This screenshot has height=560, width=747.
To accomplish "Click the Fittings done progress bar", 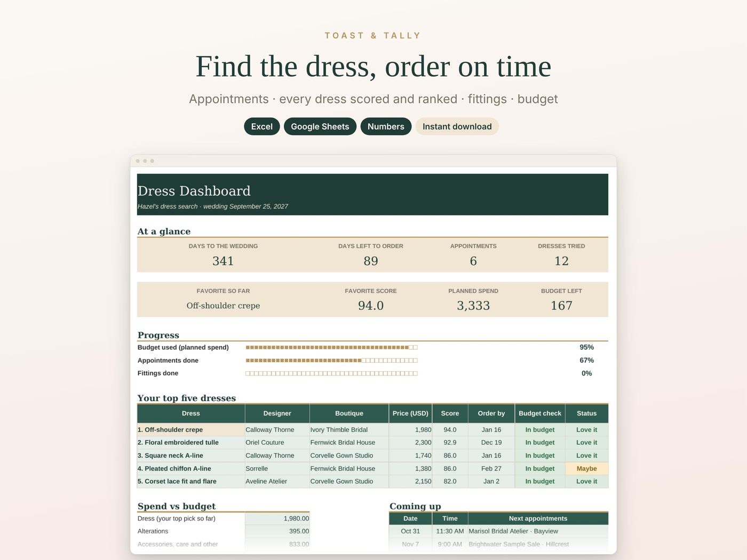I will coord(331,373).
